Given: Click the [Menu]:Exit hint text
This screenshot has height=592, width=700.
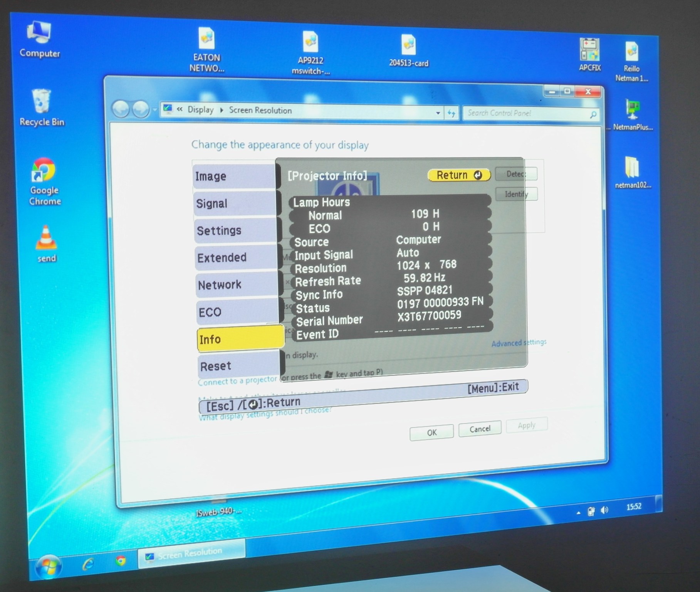Looking at the screenshot, I should click(494, 387).
